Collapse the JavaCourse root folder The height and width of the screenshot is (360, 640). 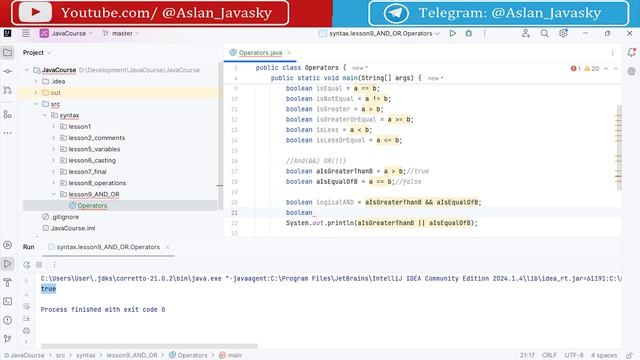point(27,70)
